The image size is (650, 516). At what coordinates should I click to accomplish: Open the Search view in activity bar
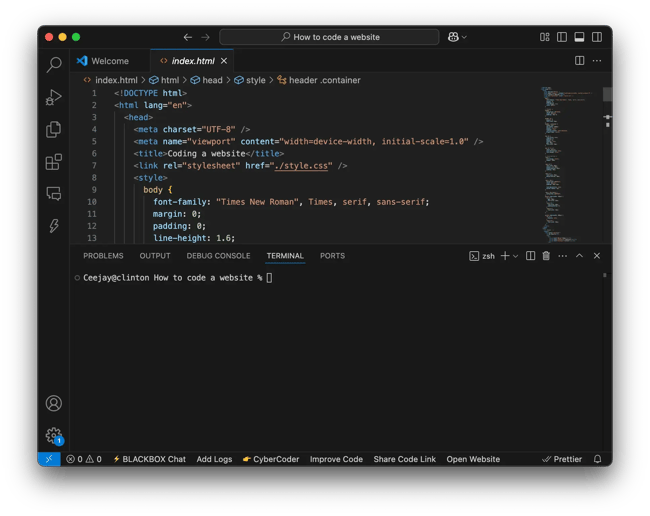click(x=54, y=65)
